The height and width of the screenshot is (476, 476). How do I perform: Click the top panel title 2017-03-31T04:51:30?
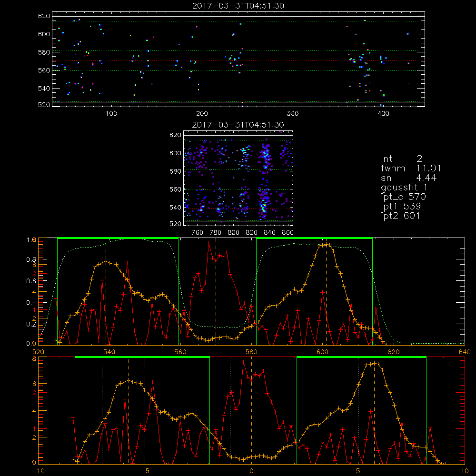[238, 6]
